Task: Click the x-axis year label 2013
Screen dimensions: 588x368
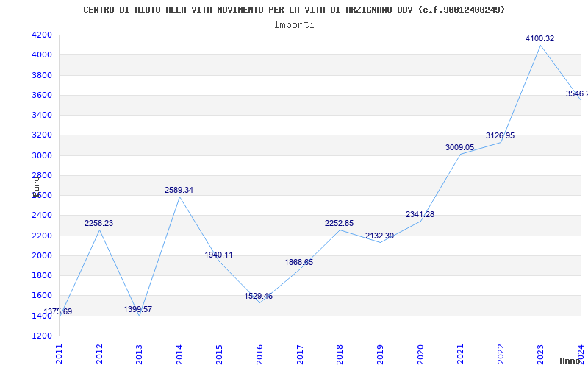Action: [139, 354]
